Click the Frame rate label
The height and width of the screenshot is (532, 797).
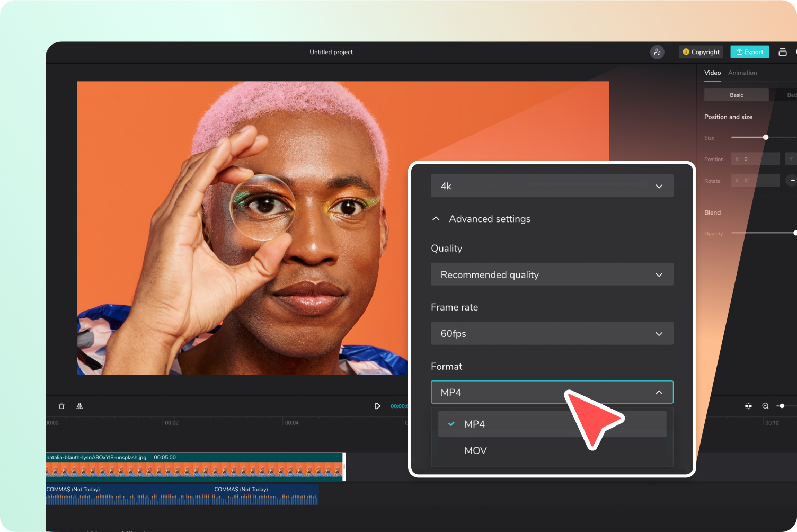tap(454, 307)
